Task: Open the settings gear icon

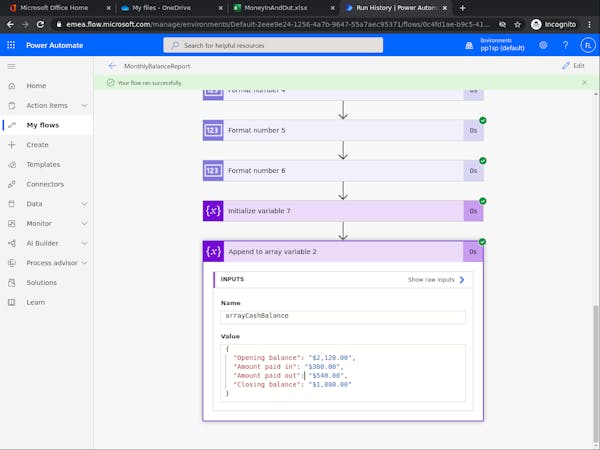Action: [x=543, y=45]
